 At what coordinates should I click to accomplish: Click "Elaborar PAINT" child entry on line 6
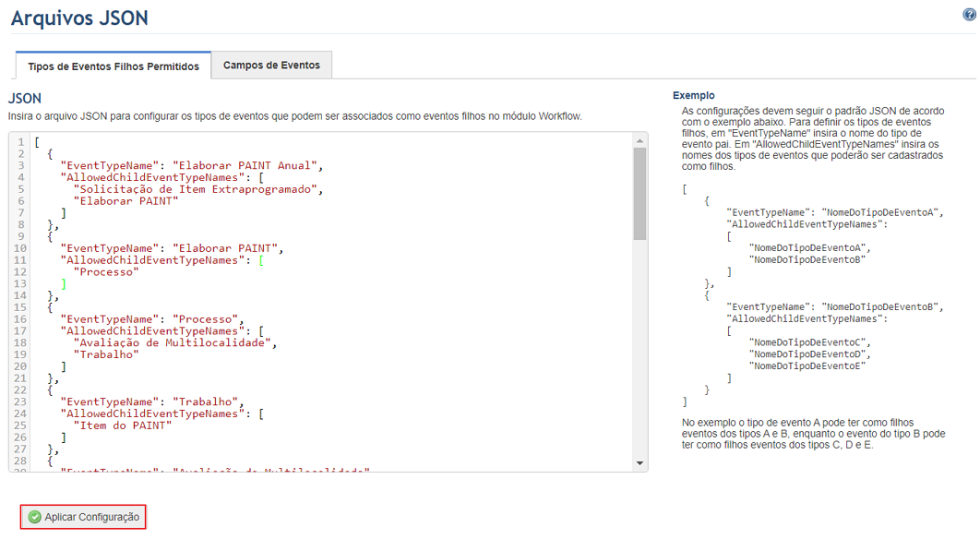click(126, 201)
